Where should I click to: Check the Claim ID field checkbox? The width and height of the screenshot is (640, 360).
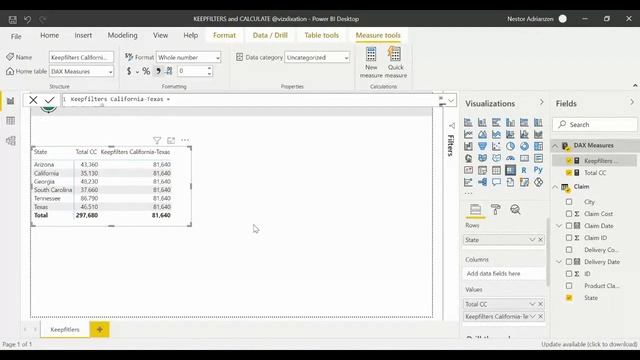pos(569,238)
